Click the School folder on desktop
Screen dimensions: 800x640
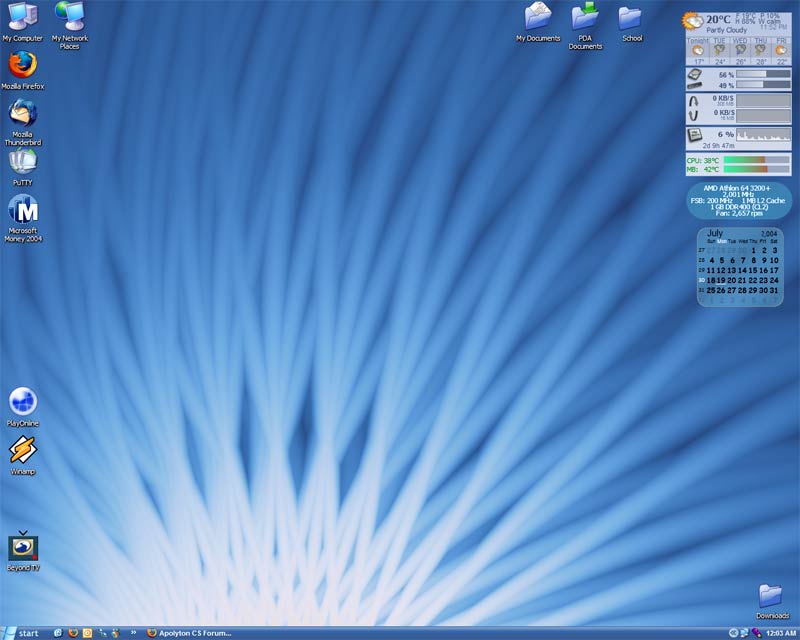pos(631,17)
